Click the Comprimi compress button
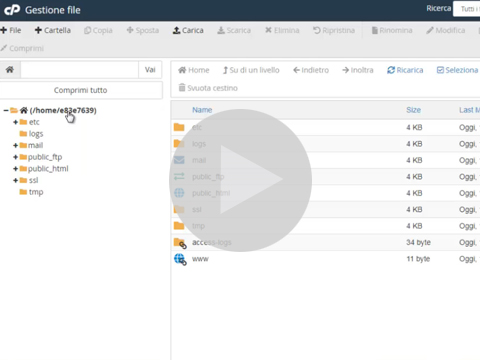Viewport: 480px width, 360px height. click(x=22, y=48)
